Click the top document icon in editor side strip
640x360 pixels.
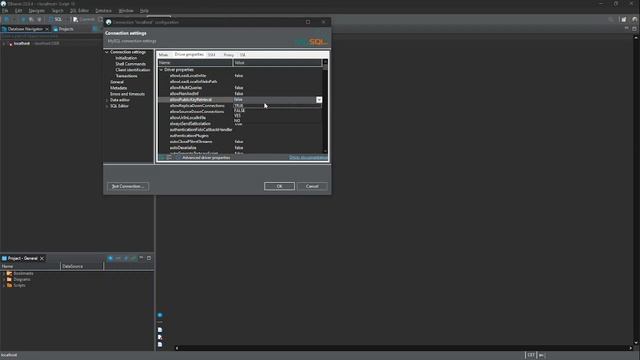pyautogui.click(x=160, y=330)
